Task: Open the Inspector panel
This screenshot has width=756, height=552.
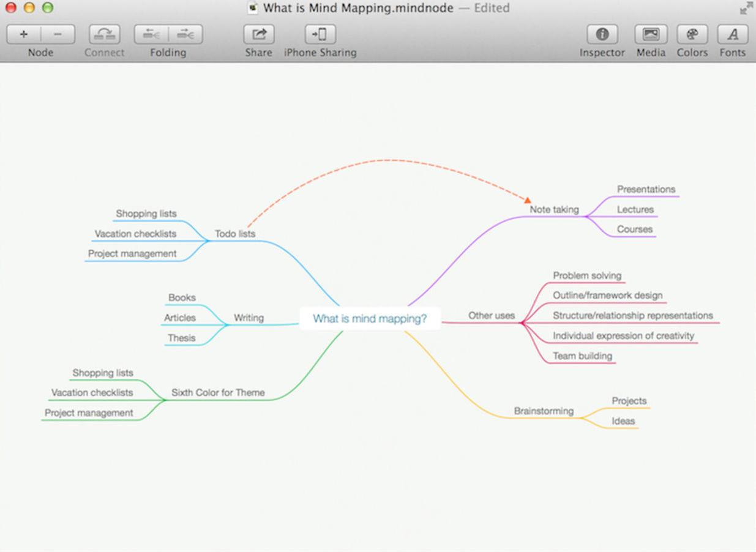Action: [602, 34]
